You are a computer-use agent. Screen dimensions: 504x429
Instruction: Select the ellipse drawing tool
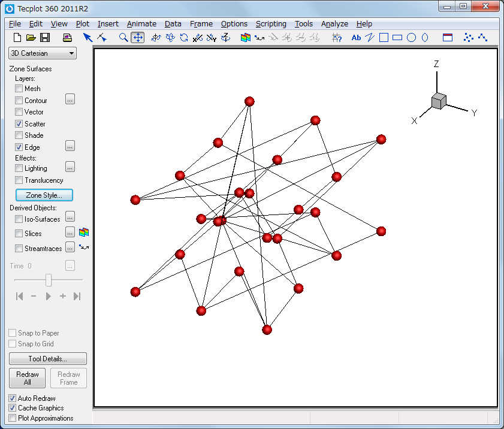425,38
